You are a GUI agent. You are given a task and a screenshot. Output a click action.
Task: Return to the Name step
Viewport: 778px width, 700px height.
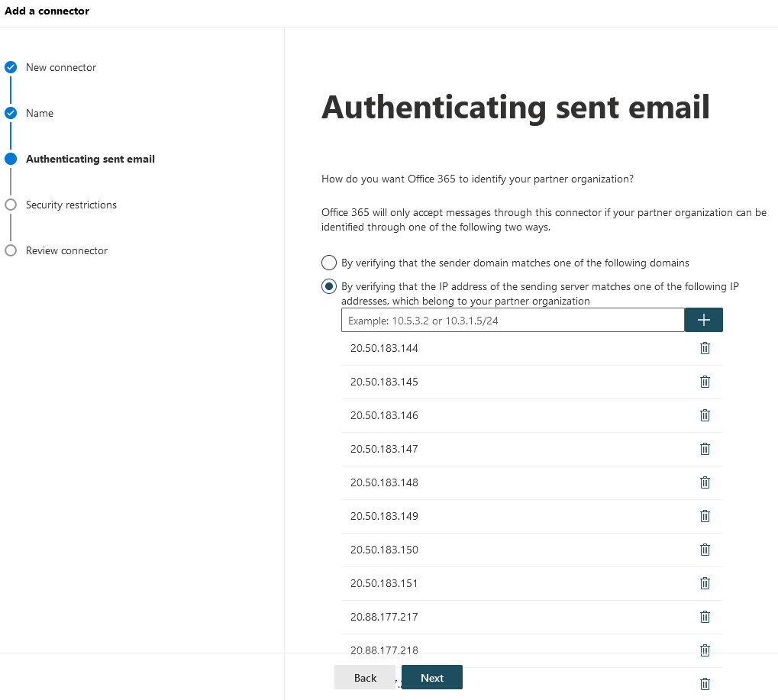pyautogui.click(x=40, y=113)
